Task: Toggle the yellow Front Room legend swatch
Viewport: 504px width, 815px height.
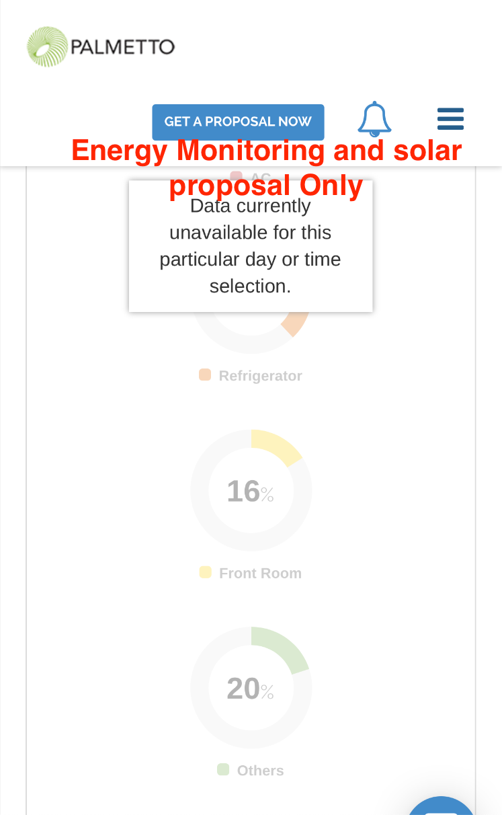Action: click(x=205, y=572)
